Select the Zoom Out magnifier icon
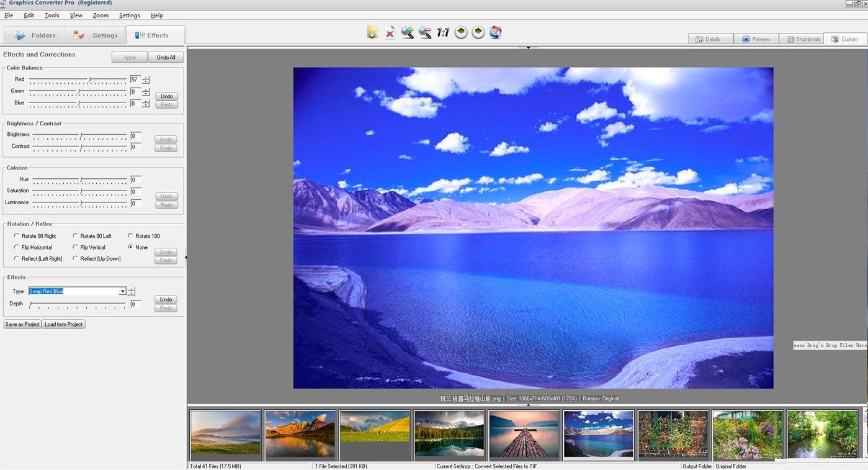Screen dimensions: 868x470 424,32
